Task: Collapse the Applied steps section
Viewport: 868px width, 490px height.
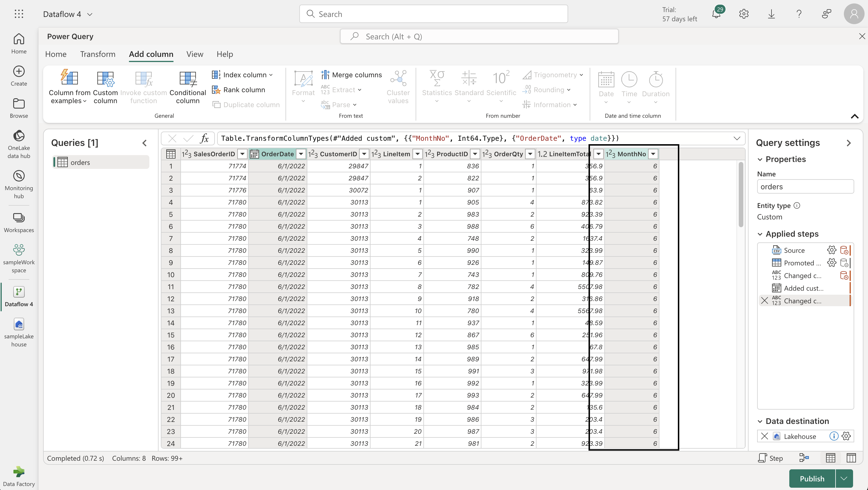Action: tap(760, 234)
